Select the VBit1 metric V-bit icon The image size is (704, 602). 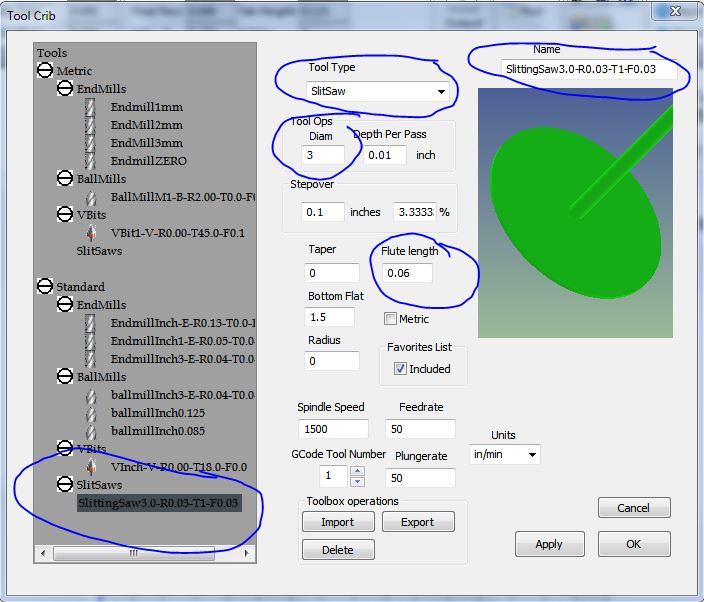click(91, 233)
